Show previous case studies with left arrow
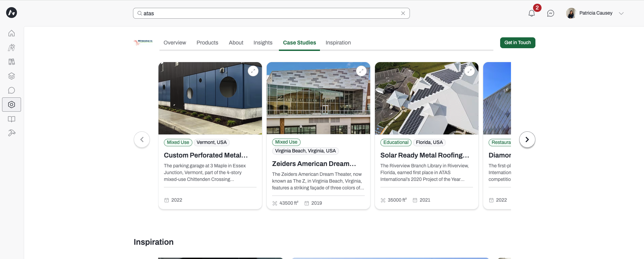Screen dimensions: 644x259 click(x=142, y=140)
